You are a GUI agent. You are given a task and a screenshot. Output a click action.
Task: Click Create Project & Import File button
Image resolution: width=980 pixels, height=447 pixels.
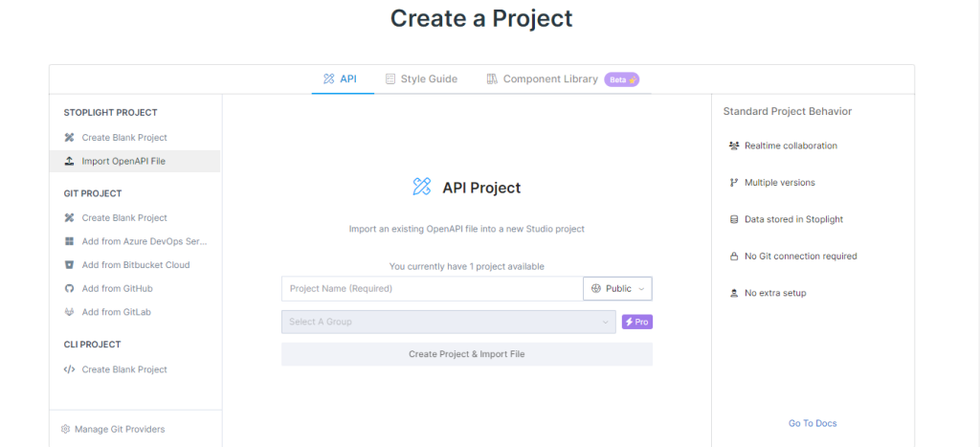(x=467, y=354)
